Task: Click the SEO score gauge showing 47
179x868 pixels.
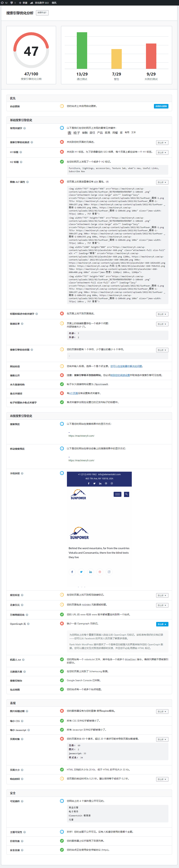Action: pos(31,51)
